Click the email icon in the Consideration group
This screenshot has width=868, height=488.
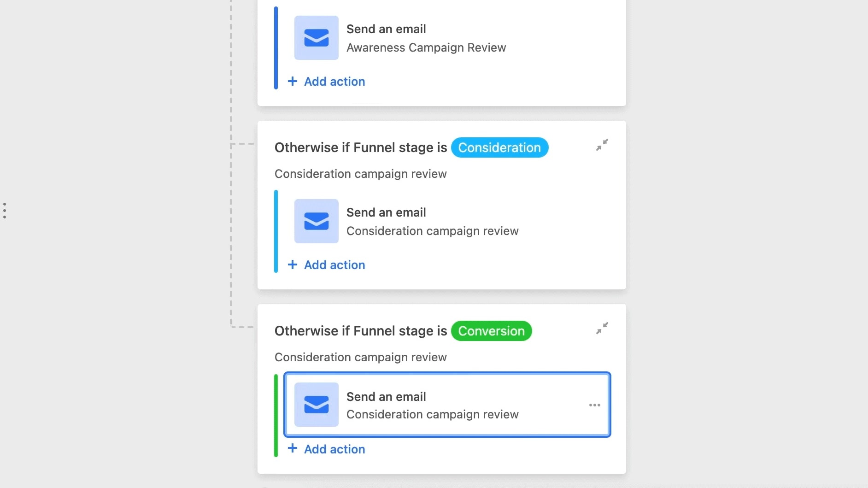[316, 221]
